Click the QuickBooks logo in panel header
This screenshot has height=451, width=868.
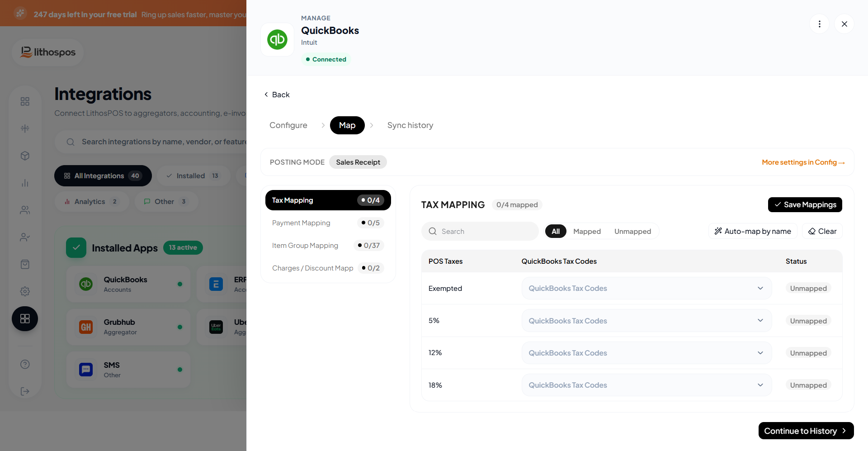277,39
